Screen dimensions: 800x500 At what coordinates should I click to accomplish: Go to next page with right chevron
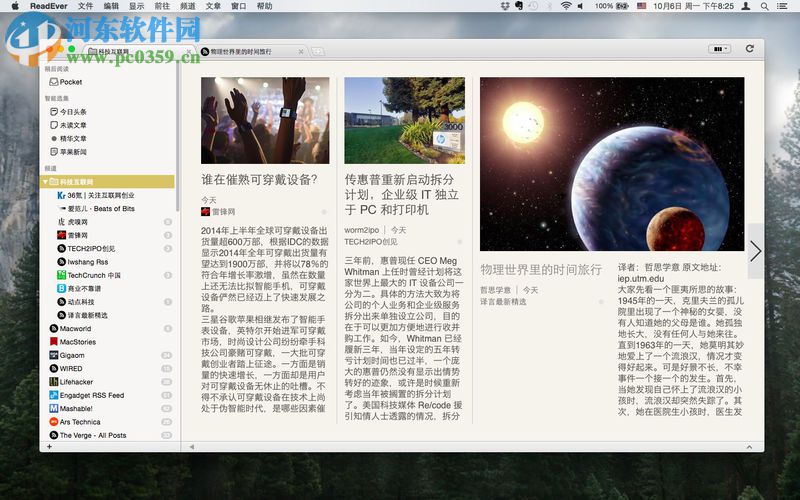756,251
